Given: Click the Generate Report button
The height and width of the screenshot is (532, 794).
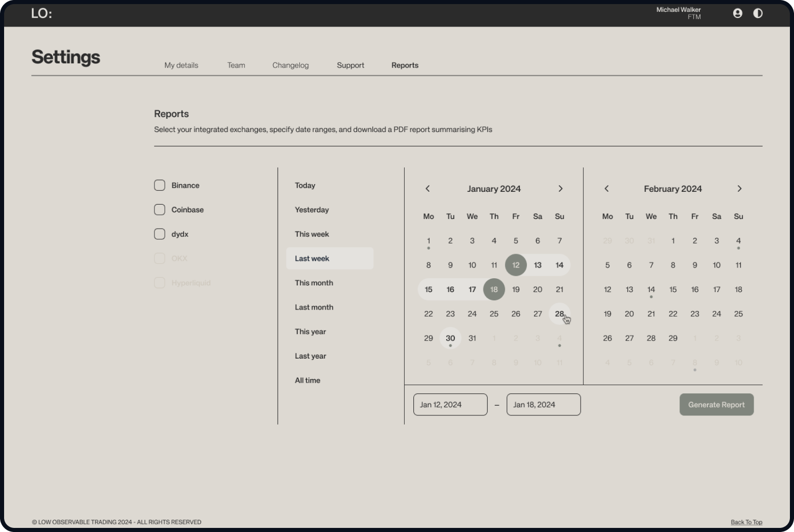Looking at the screenshot, I should tap(716, 405).
